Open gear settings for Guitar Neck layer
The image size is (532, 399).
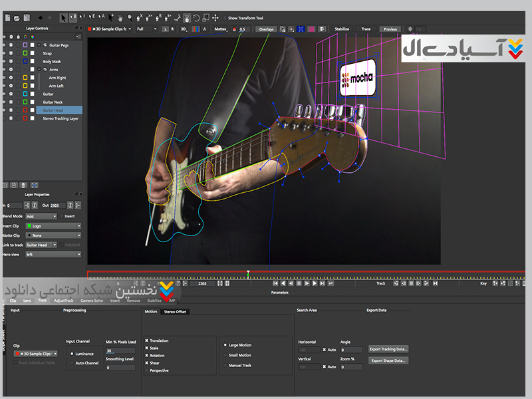pyautogui.click(x=11, y=102)
